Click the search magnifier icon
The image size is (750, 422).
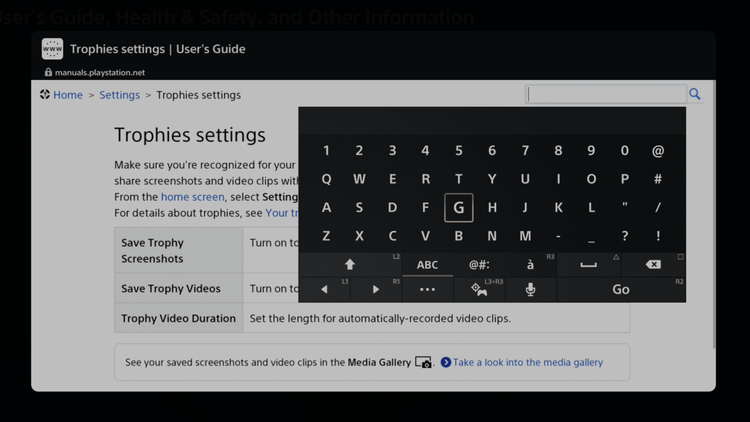coord(695,94)
